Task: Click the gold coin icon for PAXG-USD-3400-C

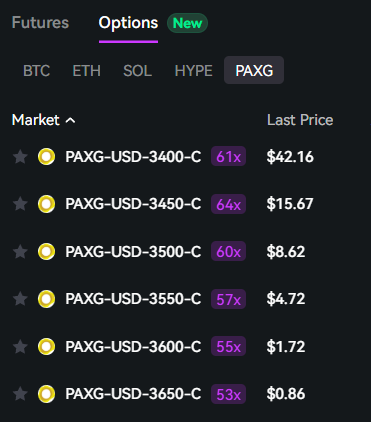Action: 46,157
